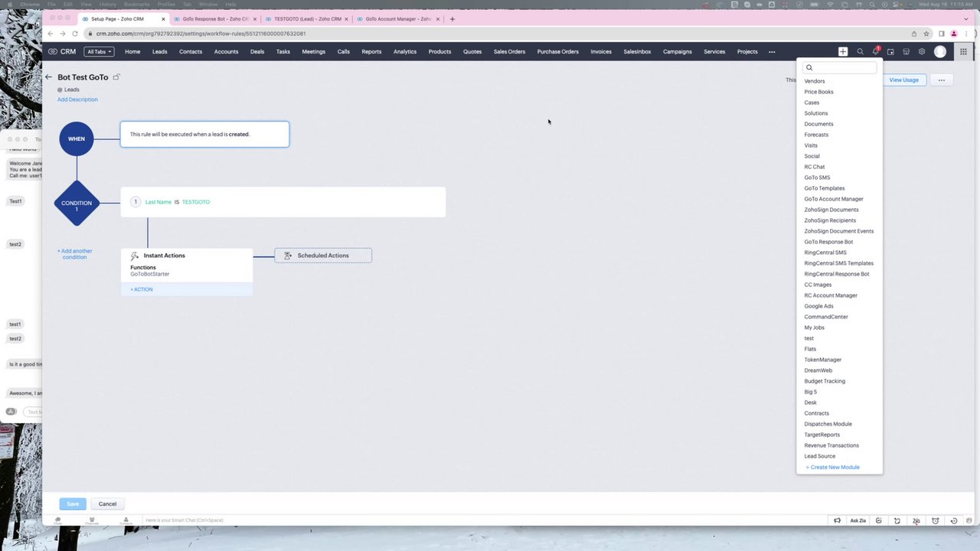980x551 pixels.
Task: Open the Projects module tab
Action: (x=747, y=51)
